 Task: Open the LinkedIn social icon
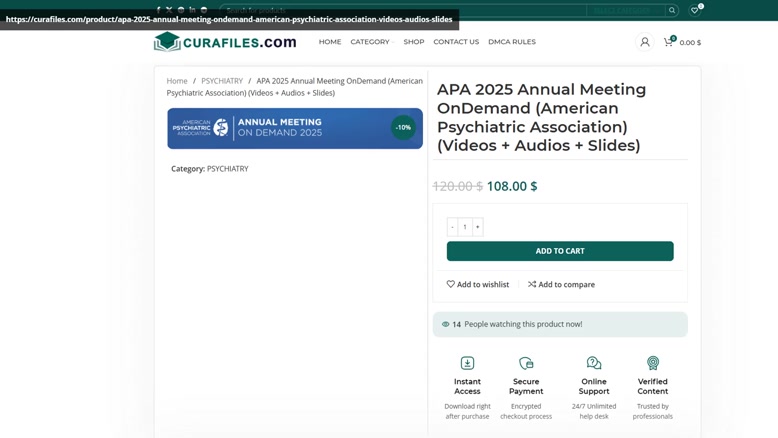click(192, 10)
